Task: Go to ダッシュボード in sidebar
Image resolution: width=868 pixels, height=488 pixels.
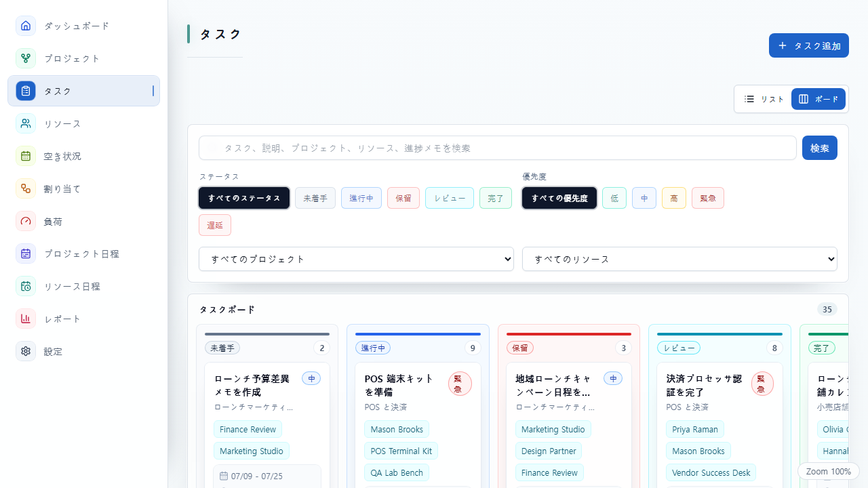Action: (x=83, y=26)
